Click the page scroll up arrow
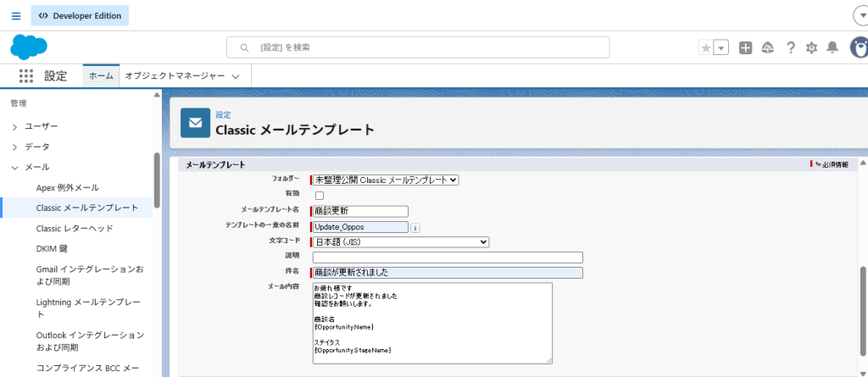 click(x=862, y=163)
